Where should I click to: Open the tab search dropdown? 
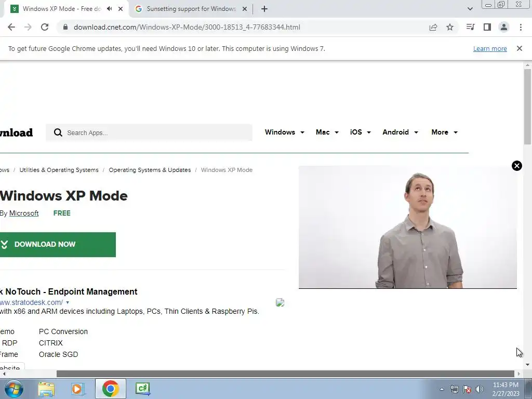pos(470,9)
